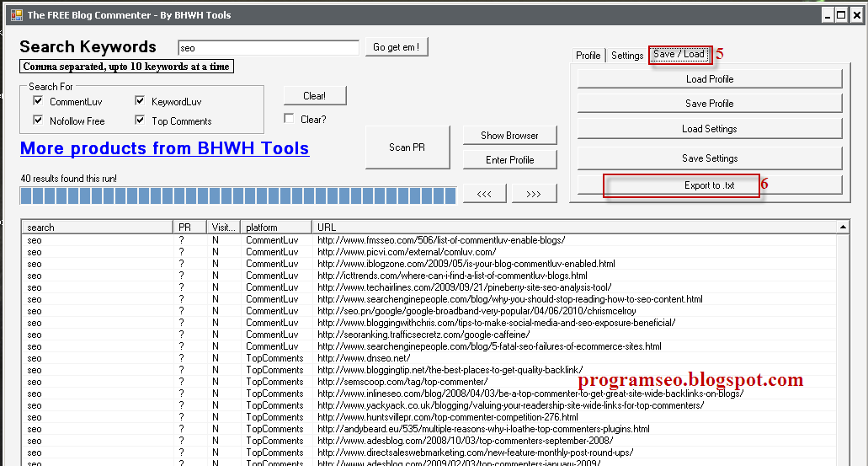The height and width of the screenshot is (466, 868).
Task: Toggle the Top Comments checkbox
Action: (x=140, y=121)
